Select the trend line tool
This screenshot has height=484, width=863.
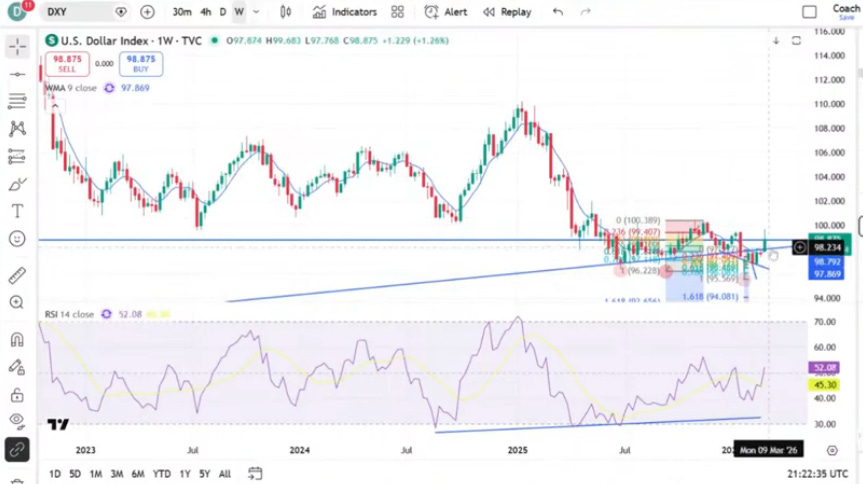tap(17, 74)
